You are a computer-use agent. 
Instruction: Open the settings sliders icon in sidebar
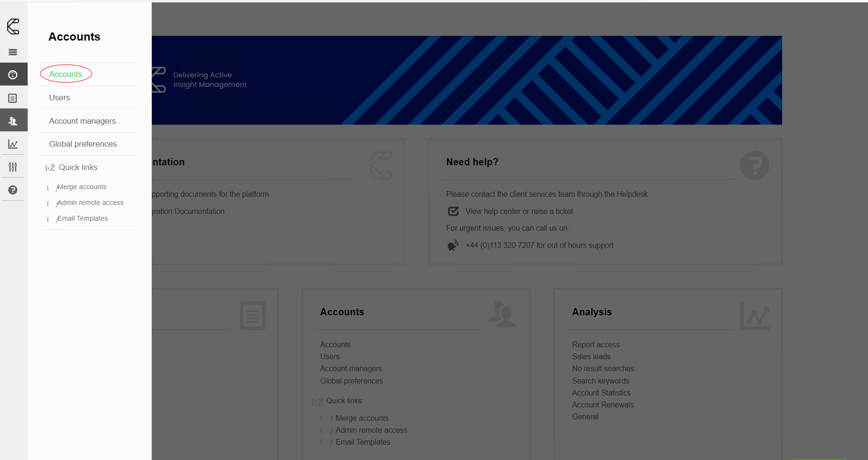[13, 167]
